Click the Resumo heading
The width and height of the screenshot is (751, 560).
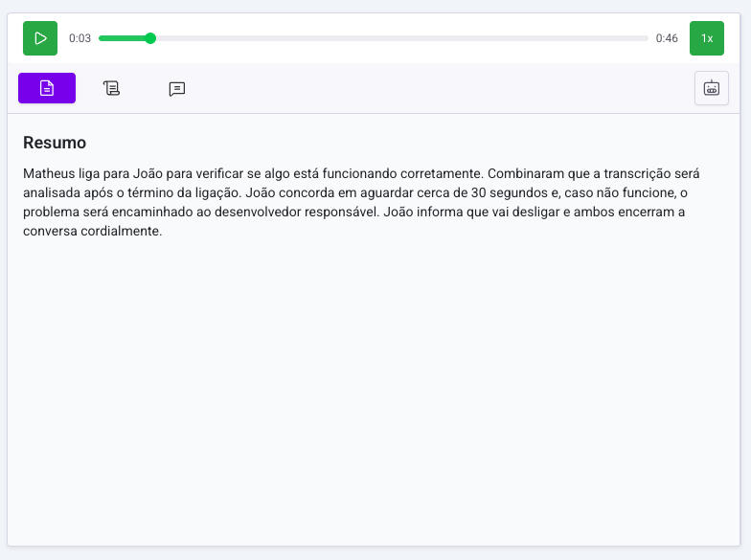click(x=55, y=143)
